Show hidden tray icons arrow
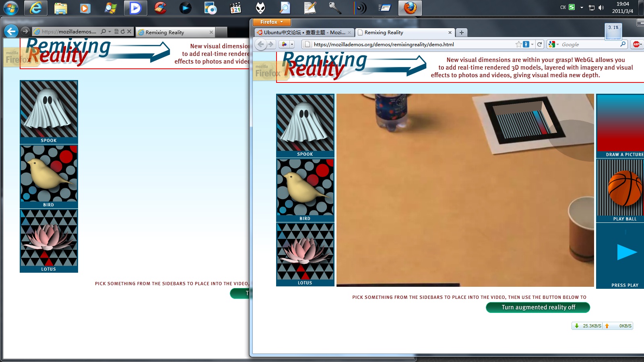The width and height of the screenshot is (644, 362). [582, 7]
